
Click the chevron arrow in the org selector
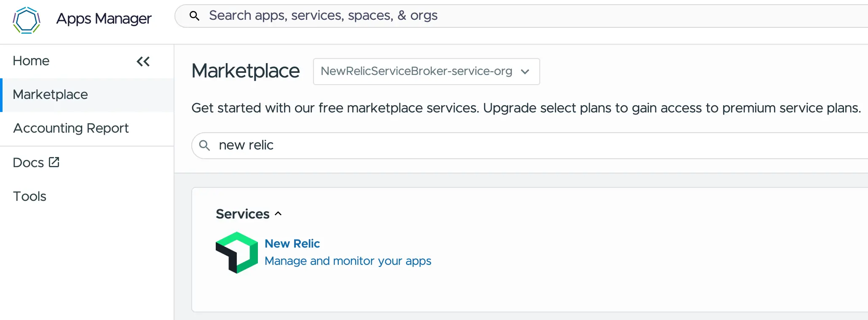coord(525,72)
